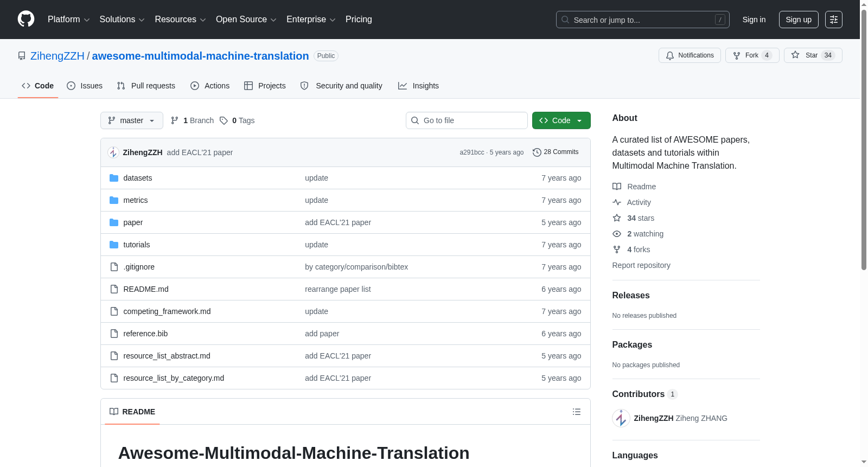868x467 pixels.
Task: Click the contributor avatar for ZihengZZH
Action: 621,418
